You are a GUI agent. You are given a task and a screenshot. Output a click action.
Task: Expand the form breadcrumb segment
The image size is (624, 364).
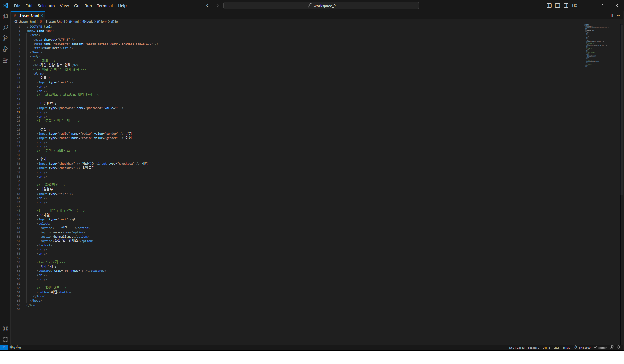tap(104, 22)
